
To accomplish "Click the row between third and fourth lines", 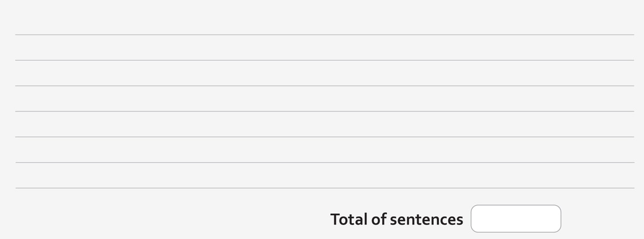I will click(324, 99).
